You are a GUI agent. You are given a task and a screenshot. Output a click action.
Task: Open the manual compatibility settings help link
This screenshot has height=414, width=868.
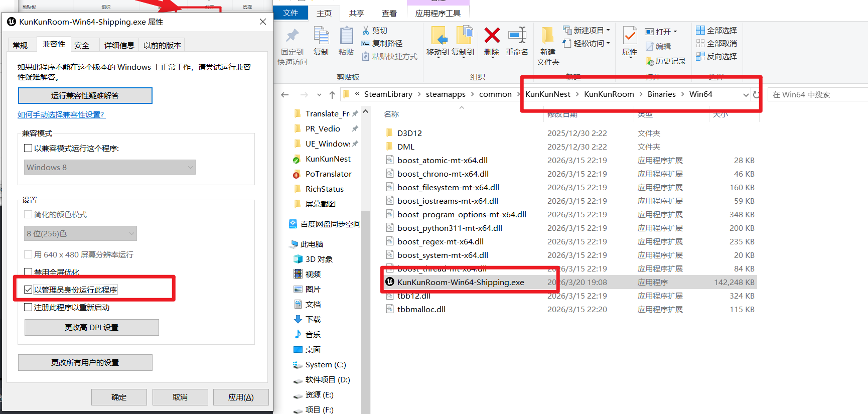[61, 114]
